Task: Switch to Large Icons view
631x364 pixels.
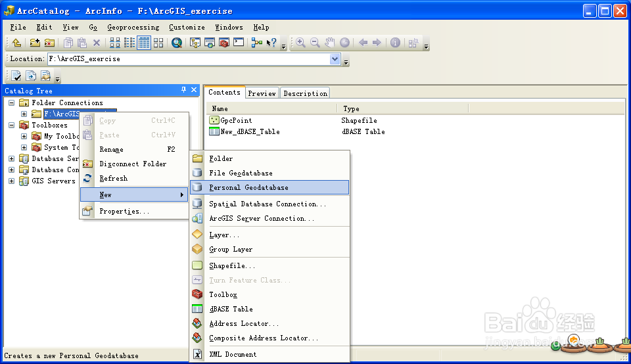Action: click(x=115, y=43)
